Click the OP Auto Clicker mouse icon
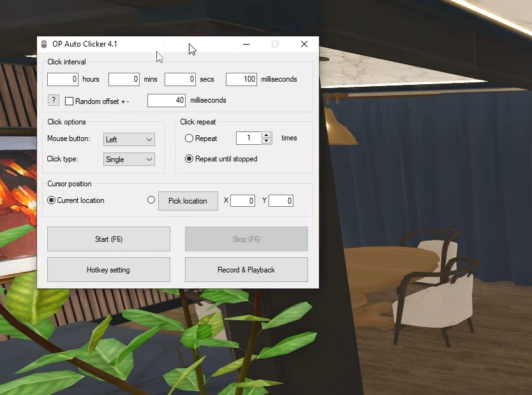The width and height of the screenshot is (532, 395). click(x=44, y=44)
